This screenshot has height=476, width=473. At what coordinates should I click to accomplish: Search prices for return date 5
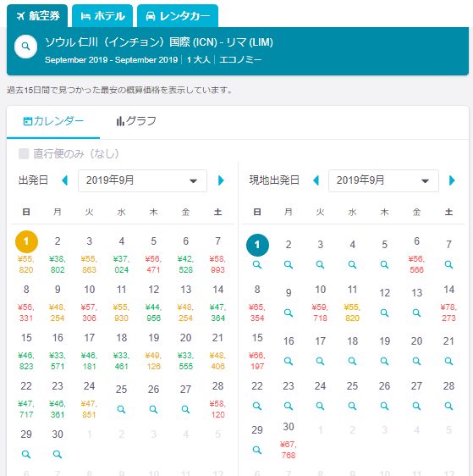click(384, 265)
